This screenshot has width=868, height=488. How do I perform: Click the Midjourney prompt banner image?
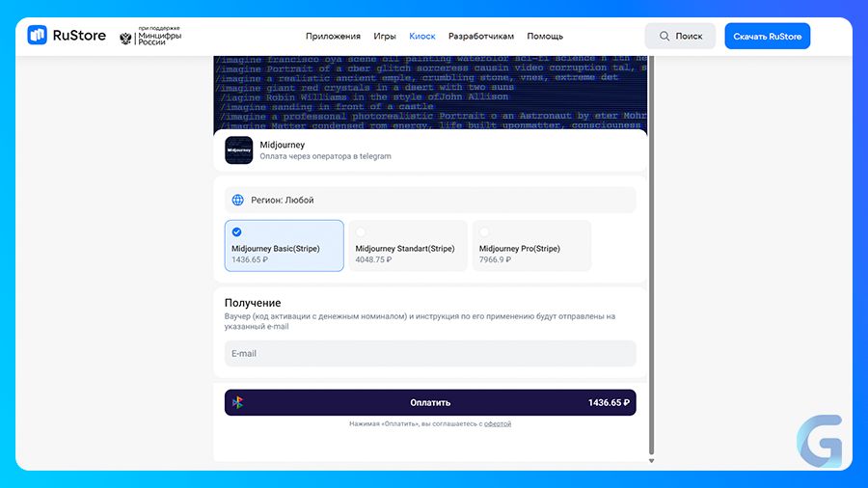click(430, 93)
